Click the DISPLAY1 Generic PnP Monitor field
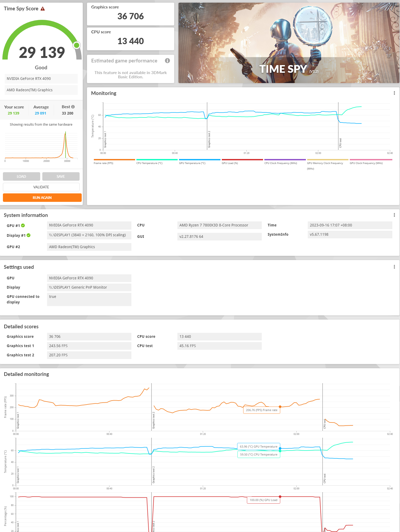400x532 pixels. click(89, 287)
